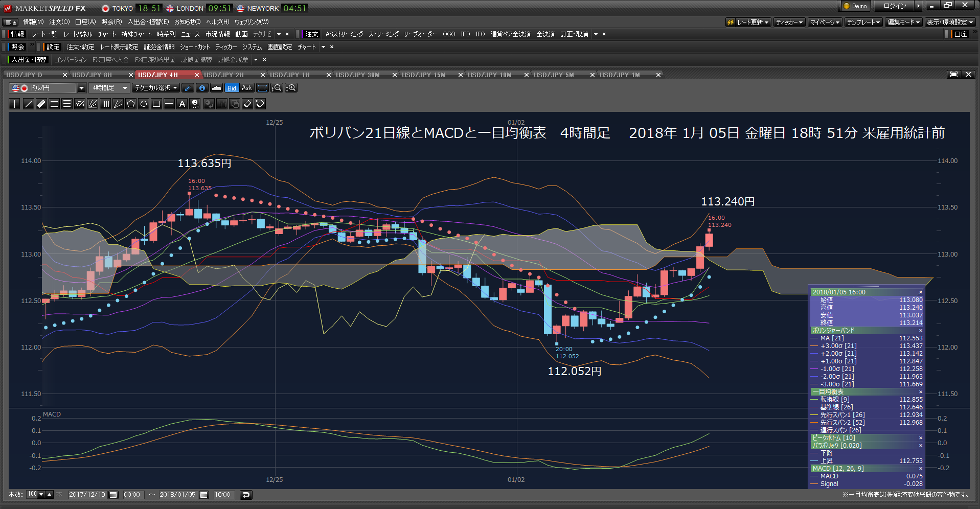Select the fan lines drawing tool
Screen dimensions: 980x509
[93, 104]
